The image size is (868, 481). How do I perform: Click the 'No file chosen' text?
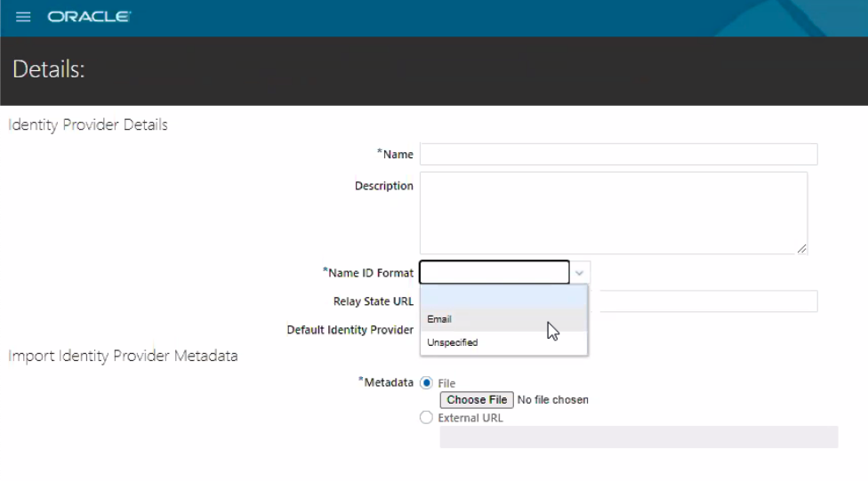pos(552,400)
